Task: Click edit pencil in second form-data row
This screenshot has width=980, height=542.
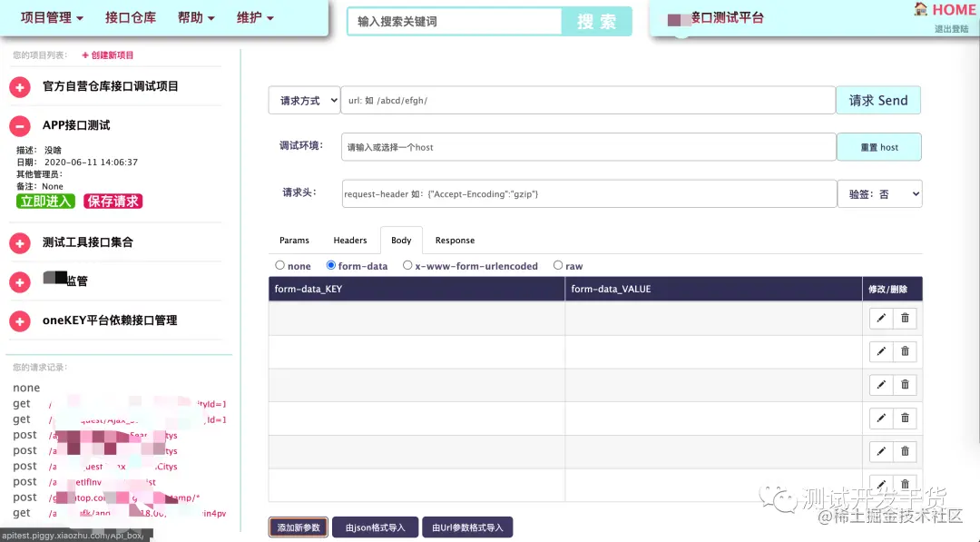Action: coord(881,351)
